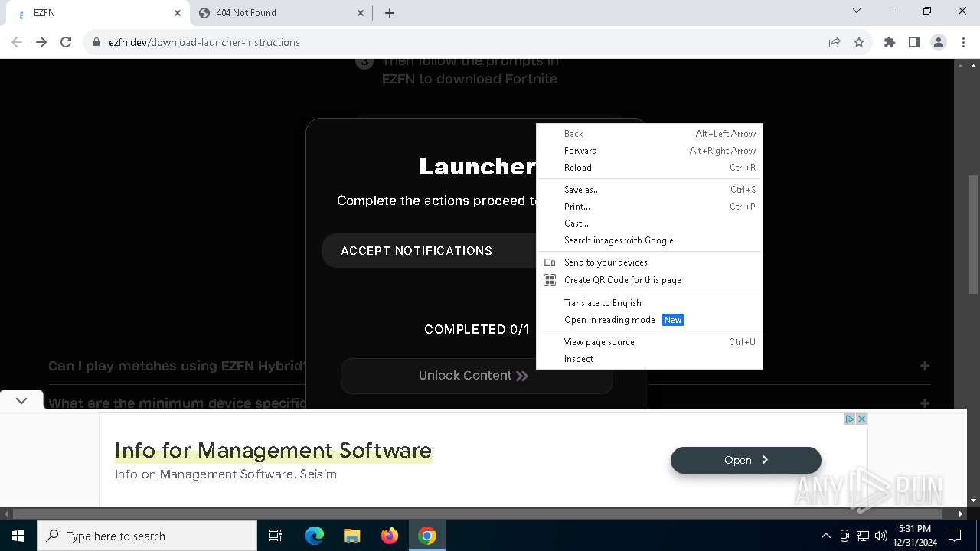Click the taskbar search box
The image size is (980, 551).
tap(147, 536)
